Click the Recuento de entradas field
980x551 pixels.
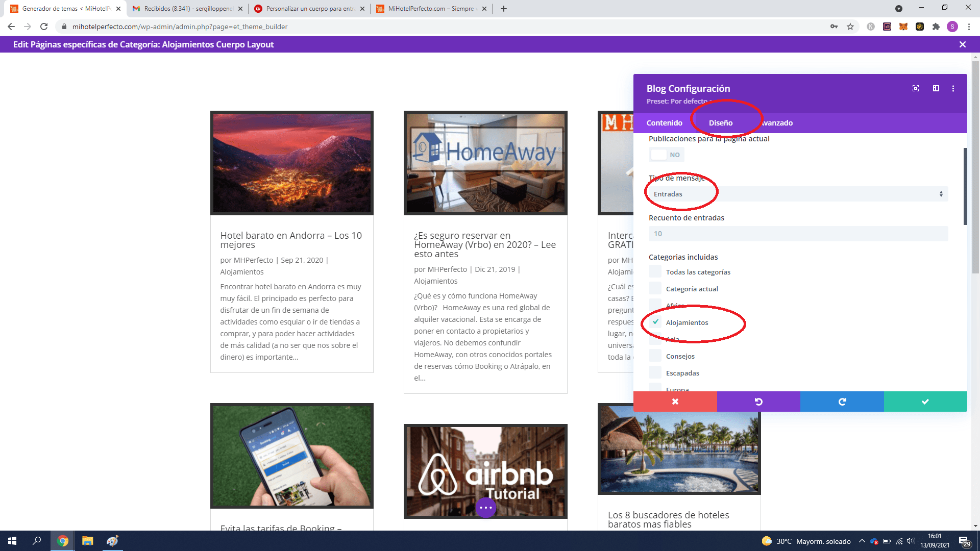(798, 234)
